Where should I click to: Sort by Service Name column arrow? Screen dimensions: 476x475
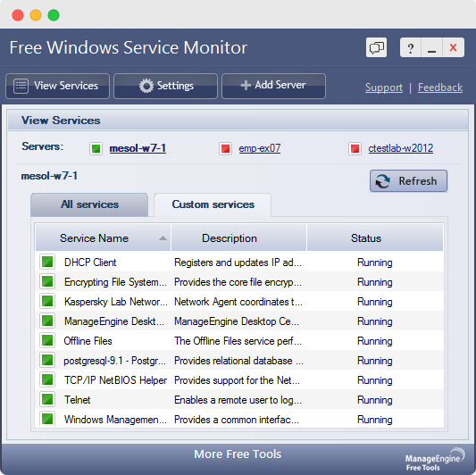click(x=163, y=238)
